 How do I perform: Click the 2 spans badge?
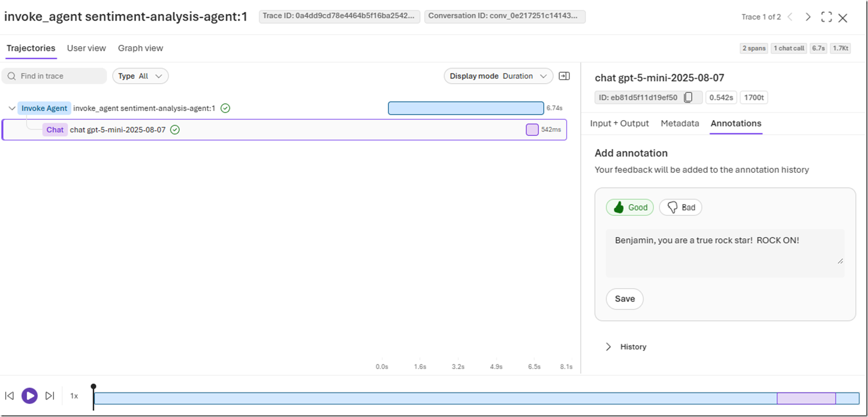click(754, 48)
